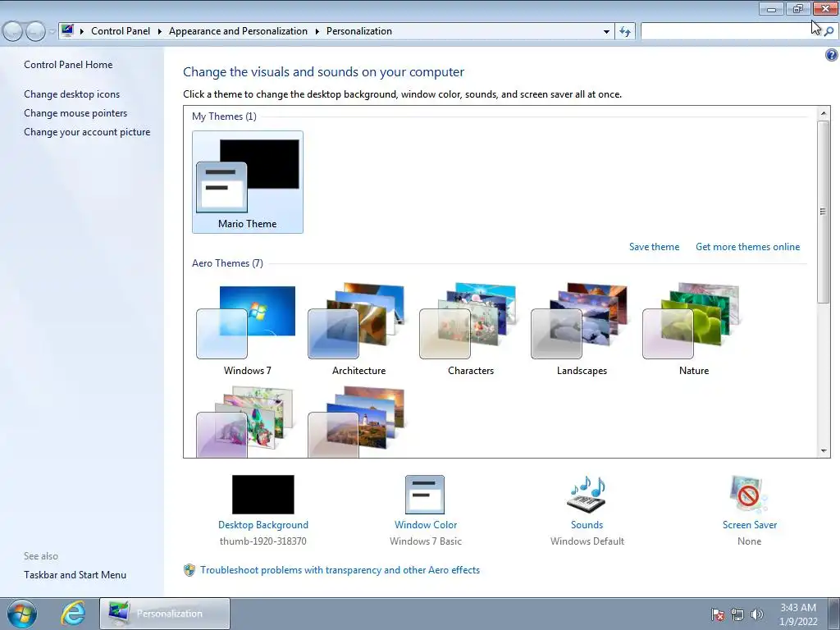Open address bar history dropdown
Viewport: 840px width, 630px height.
(606, 32)
